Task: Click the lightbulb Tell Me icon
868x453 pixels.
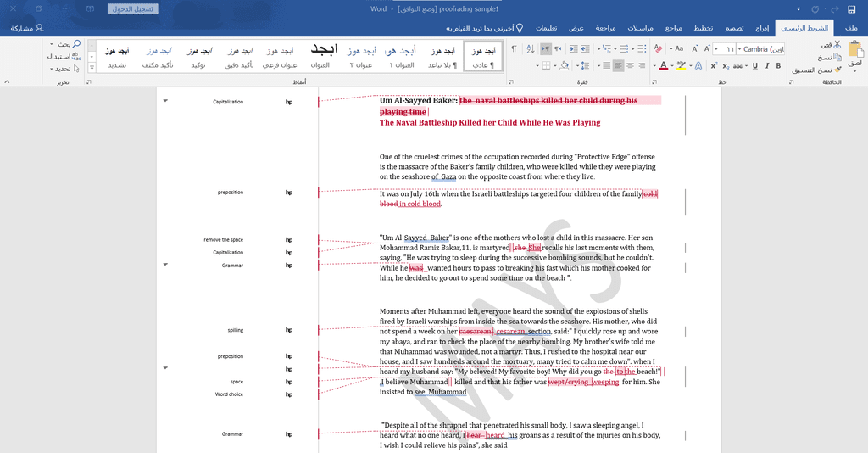Action: tap(520, 28)
